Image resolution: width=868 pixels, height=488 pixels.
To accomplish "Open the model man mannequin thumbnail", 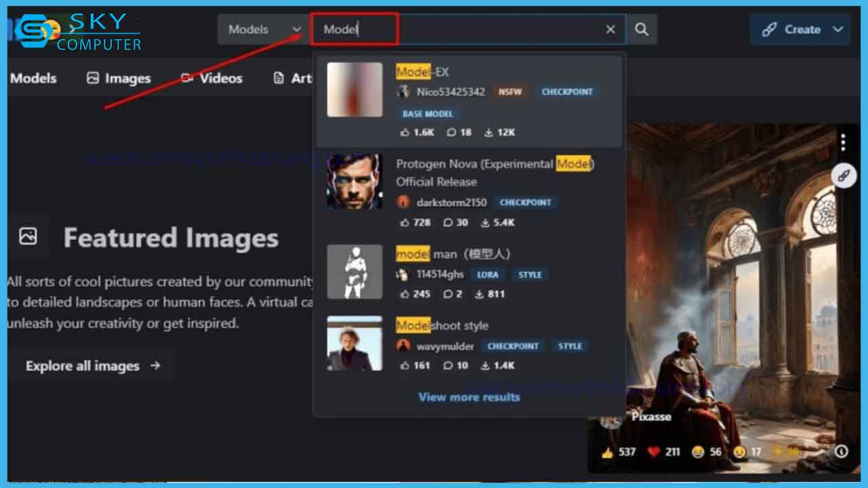I will [355, 272].
